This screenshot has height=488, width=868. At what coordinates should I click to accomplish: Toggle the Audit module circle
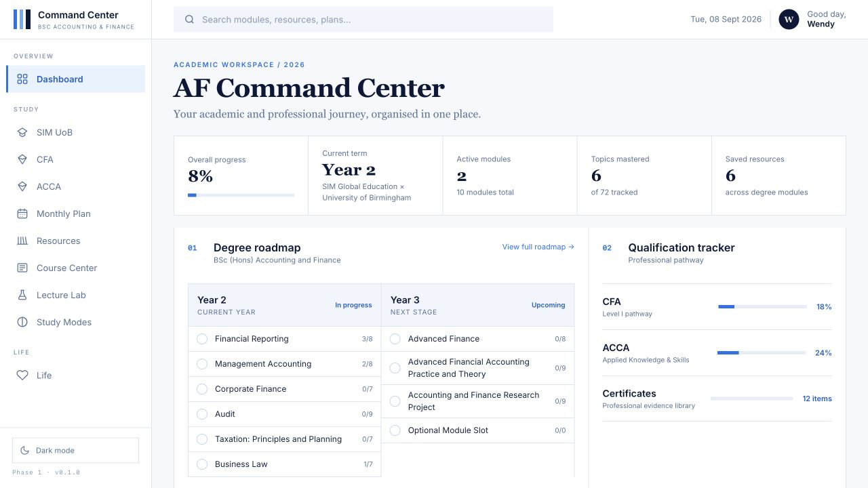pos(202,414)
